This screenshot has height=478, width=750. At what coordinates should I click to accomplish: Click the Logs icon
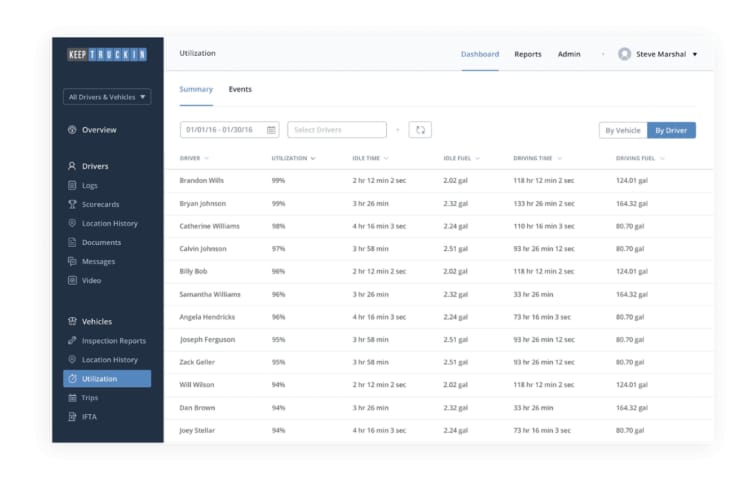72,185
